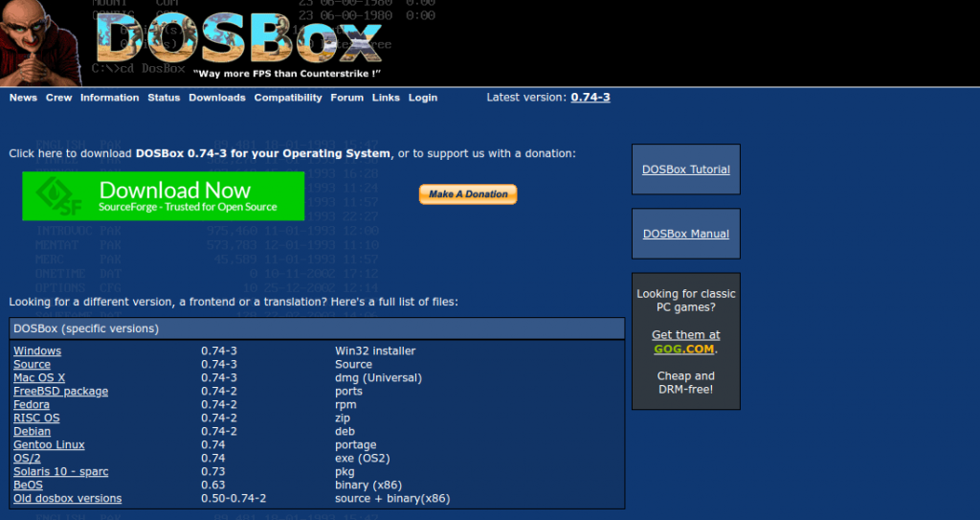Click the "source + binary(x86)" text

pos(392,499)
